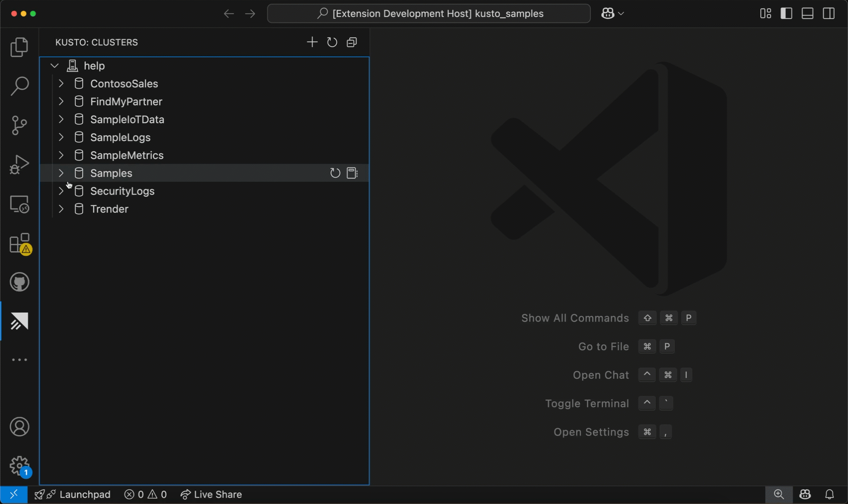Go back using the left arrow
848x504 pixels.
click(229, 14)
